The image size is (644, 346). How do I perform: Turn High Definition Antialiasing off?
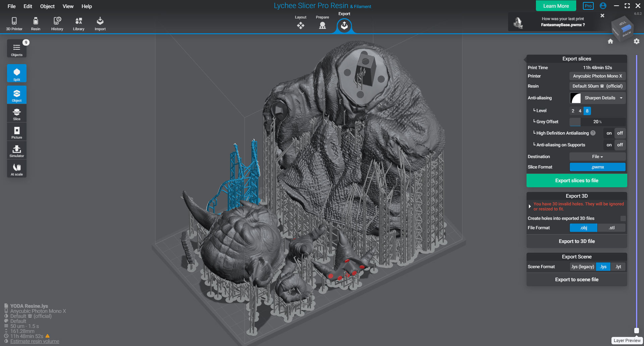(620, 133)
